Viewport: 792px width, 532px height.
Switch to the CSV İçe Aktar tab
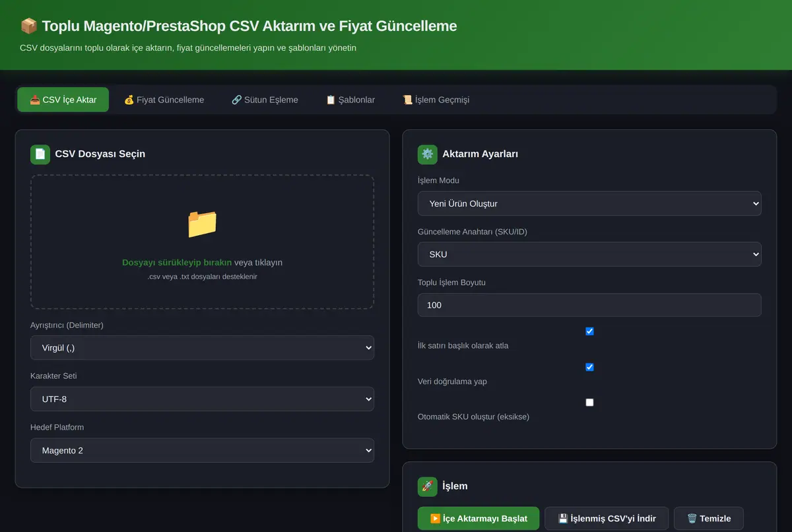point(63,100)
